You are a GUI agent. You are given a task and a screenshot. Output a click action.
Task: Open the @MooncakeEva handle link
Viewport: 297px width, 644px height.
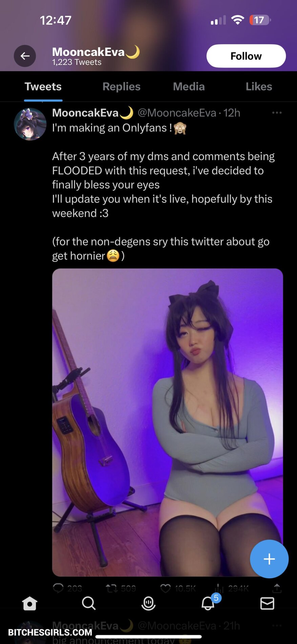[177, 113]
